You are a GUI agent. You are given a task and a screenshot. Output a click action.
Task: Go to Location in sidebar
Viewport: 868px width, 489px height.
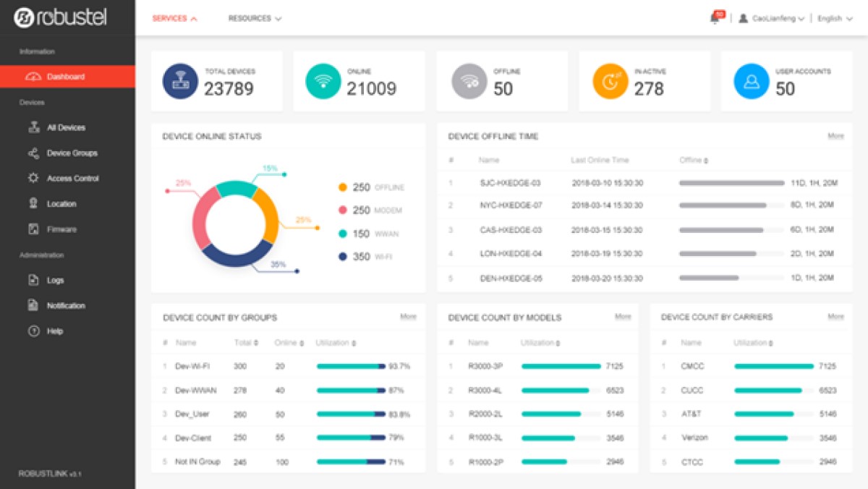(x=61, y=204)
